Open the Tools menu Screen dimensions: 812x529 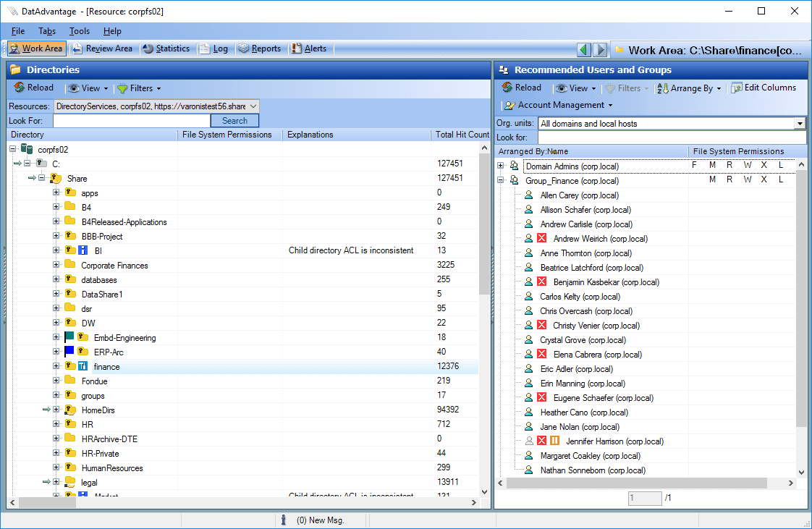pos(80,31)
